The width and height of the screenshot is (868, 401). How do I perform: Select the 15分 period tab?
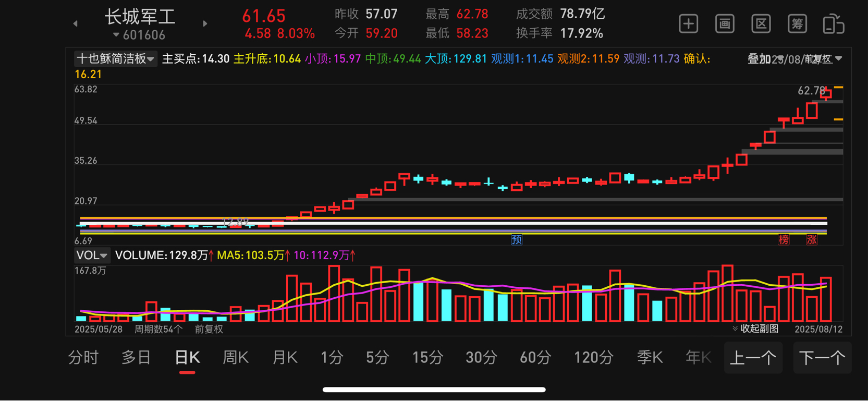pos(428,358)
